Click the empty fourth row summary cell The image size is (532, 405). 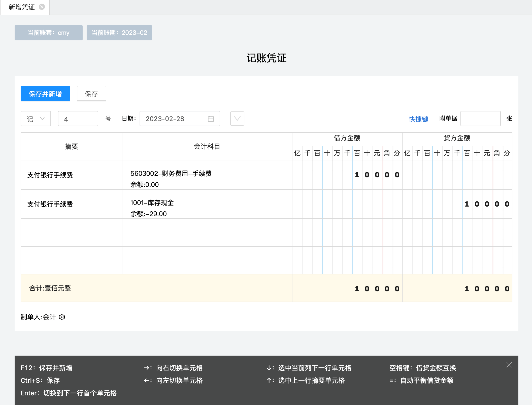[x=72, y=260]
